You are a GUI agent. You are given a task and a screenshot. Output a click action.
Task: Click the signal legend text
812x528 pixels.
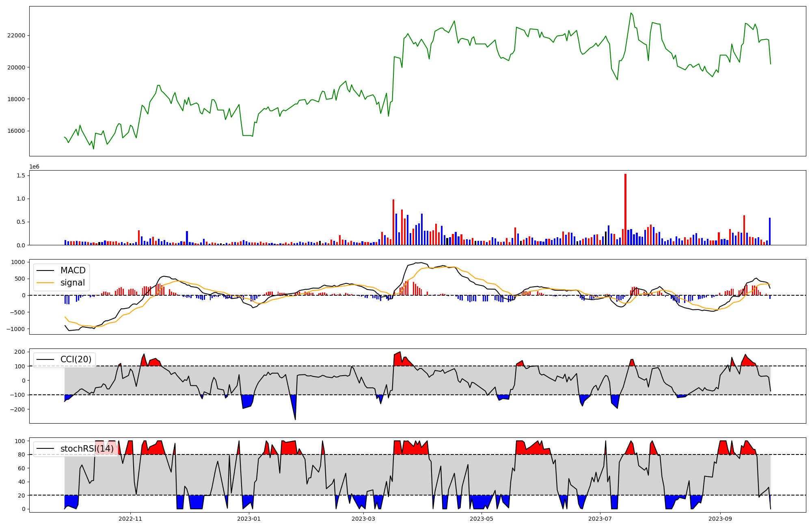[x=73, y=283]
